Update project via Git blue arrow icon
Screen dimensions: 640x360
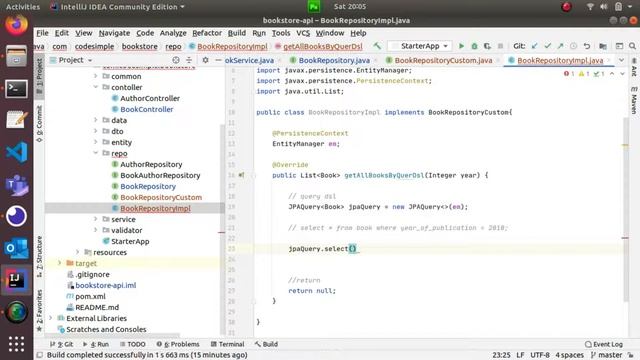point(535,46)
